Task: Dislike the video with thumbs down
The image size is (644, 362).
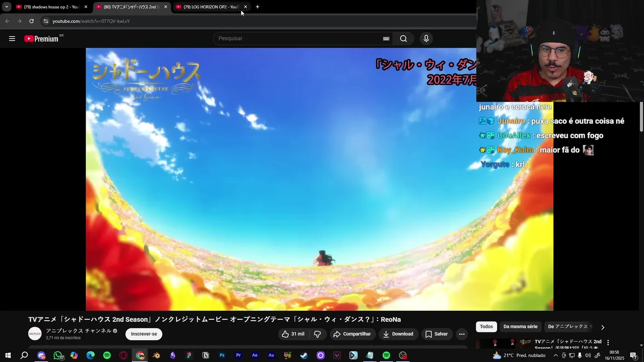Action: (317, 334)
